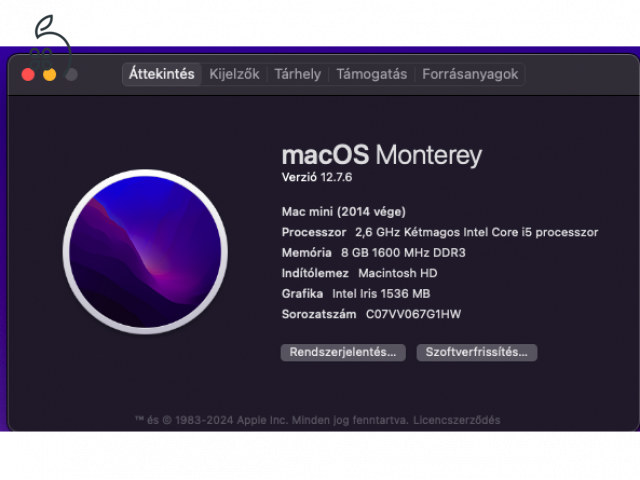Click the Macintosh HD startup disk value
This screenshot has height=480, width=640.
pos(398,273)
